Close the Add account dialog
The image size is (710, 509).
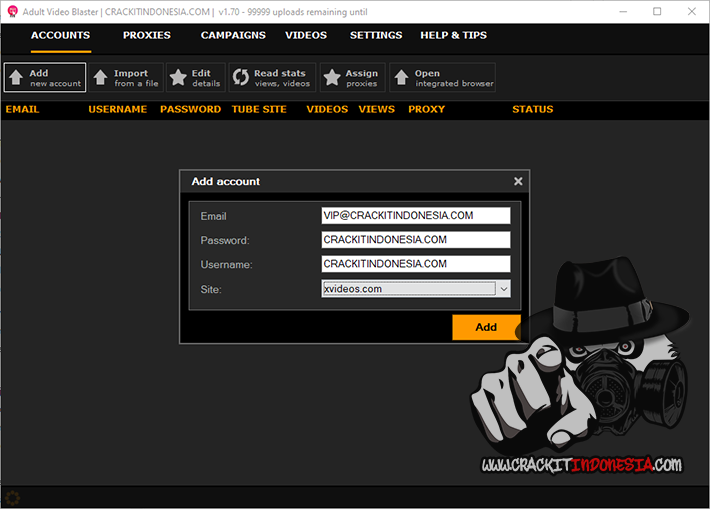[x=518, y=181]
